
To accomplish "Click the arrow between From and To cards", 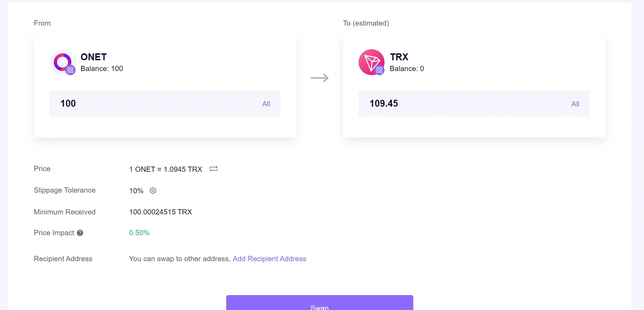I will click(x=319, y=78).
